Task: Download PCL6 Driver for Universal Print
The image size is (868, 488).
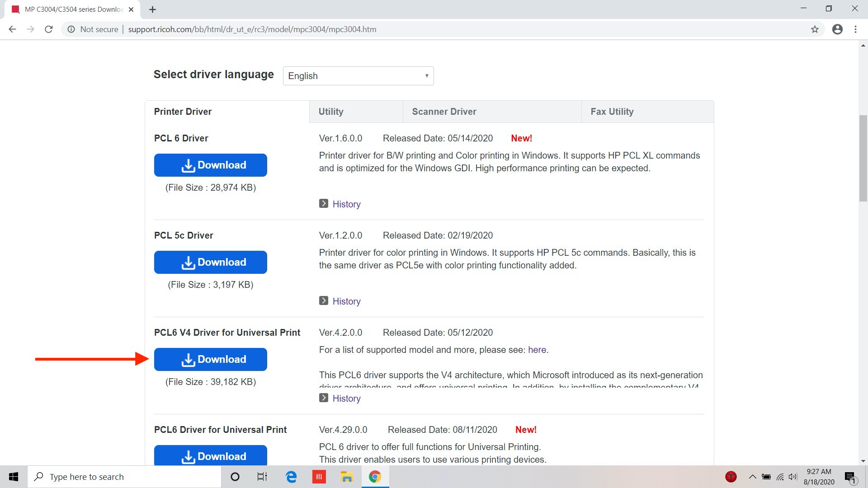Action: [x=210, y=455]
